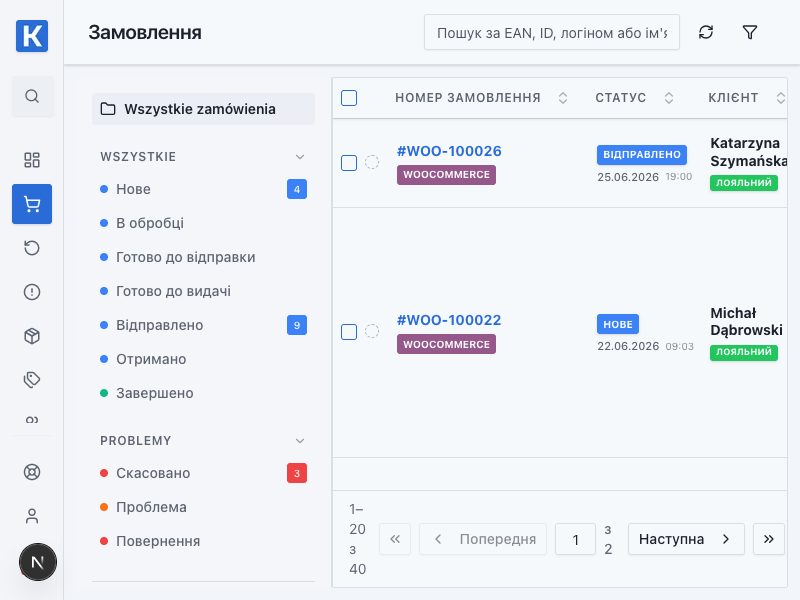Open the price tags icon
800x600 pixels.
(32, 380)
